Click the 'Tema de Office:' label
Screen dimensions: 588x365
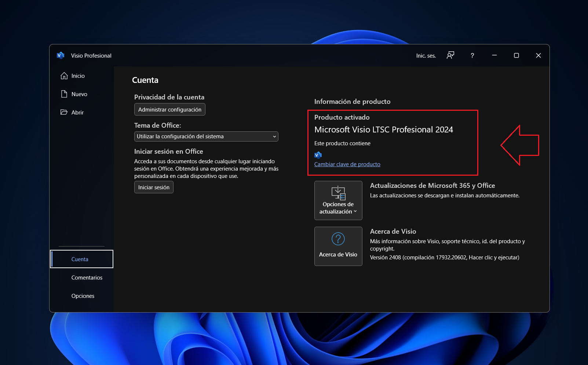click(x=158, y=125)
